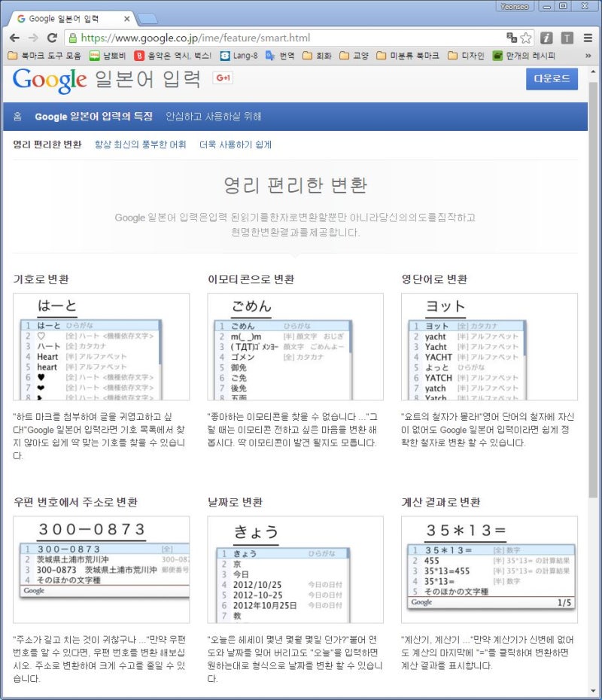Open the Lang-8 bookmark
Image resolution: width=602 pixels, height=700 pixels.
click(239, 56)
